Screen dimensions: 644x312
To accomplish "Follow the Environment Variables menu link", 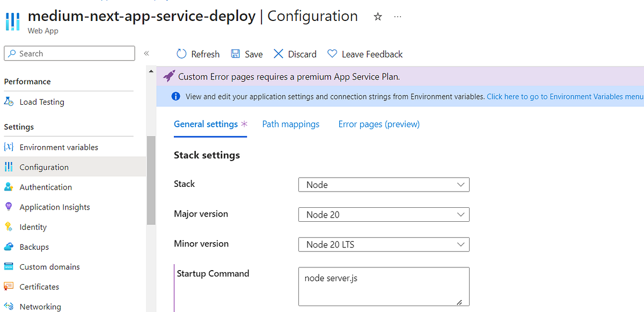I will click(565, 97).
